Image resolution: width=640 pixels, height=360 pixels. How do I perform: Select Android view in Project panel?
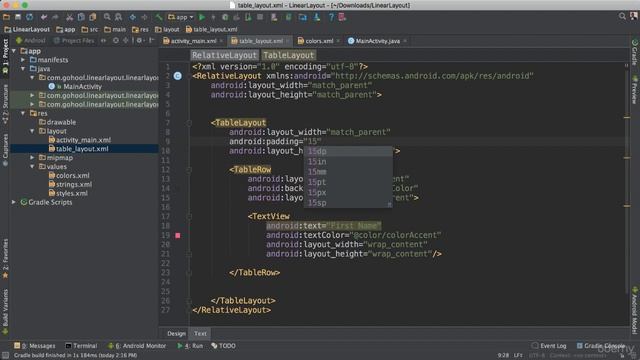point(31,40)
